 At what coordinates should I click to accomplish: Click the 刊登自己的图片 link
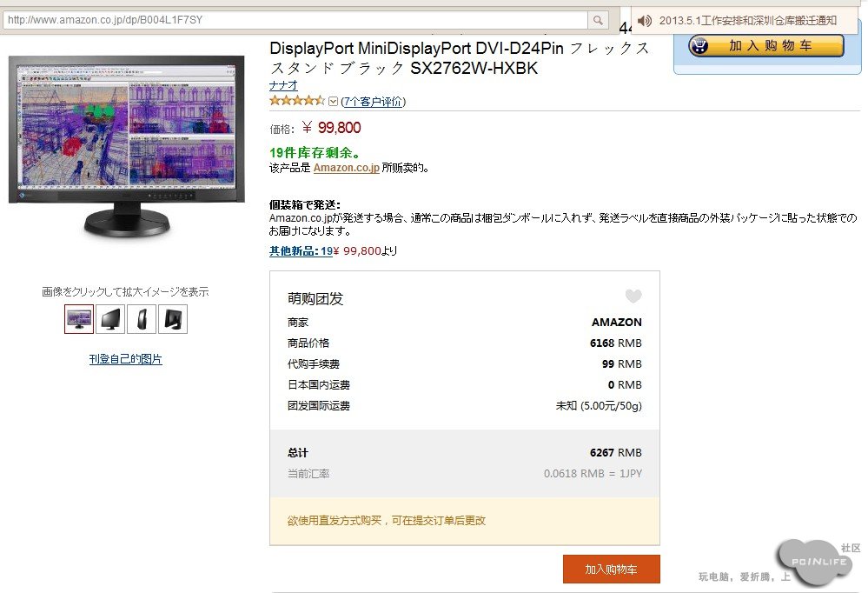click(x=126, y=359)
